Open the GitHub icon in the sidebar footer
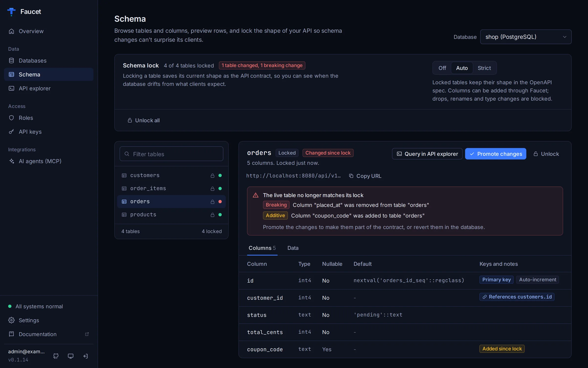The height and width of the screenshot is (368, 588). coord(56,356)
